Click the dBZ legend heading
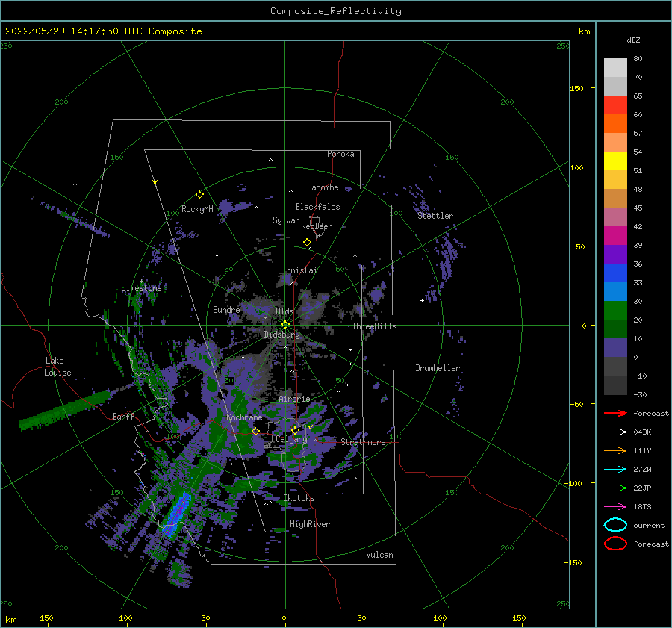The height and width of the screenshot is (628, 672). point(633,40)
